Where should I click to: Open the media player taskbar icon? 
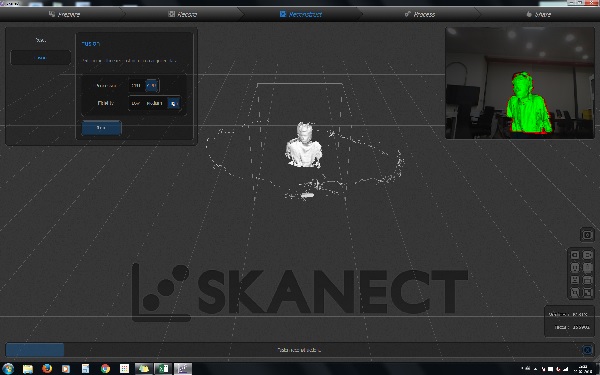point(66,368)
